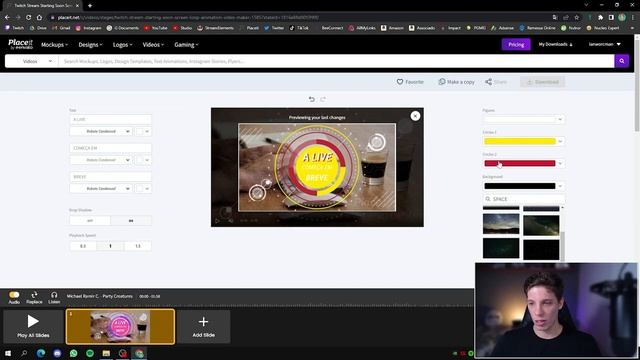640x360 pixels.
Task: Click Add Slide
Action: (x=203, y=326)
